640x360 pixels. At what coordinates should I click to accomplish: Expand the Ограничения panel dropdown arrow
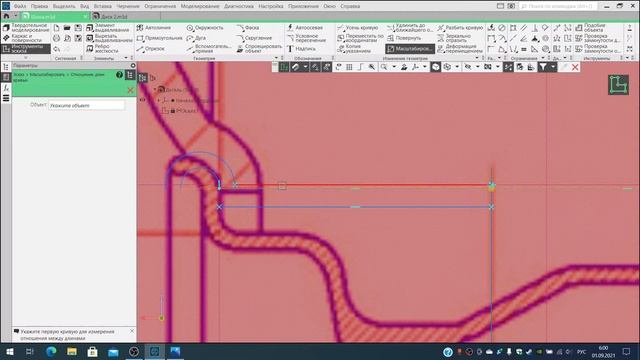[542, 58]
